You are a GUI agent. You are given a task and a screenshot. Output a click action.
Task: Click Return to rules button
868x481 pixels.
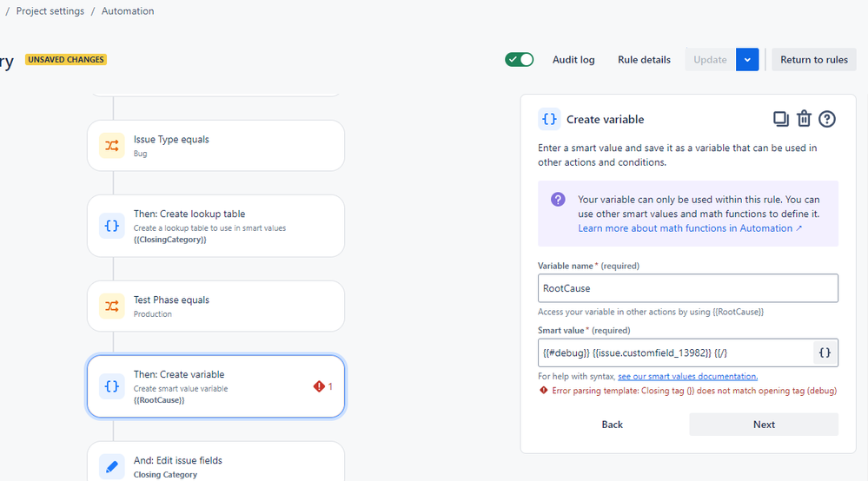(814, 60)
